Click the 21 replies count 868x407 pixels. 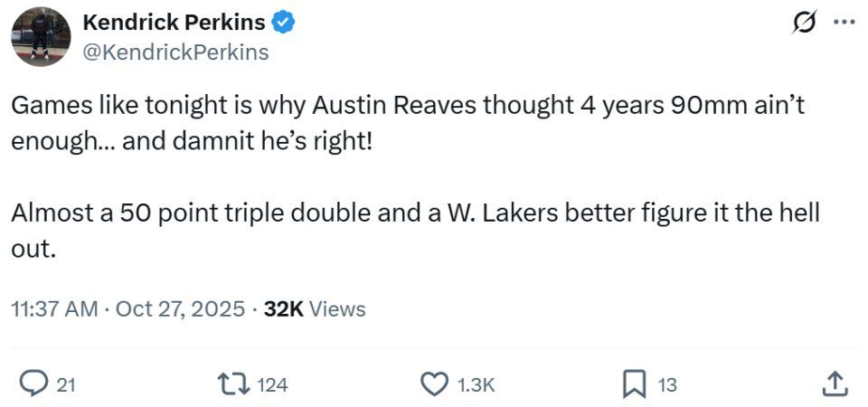[x=66, y=385]
